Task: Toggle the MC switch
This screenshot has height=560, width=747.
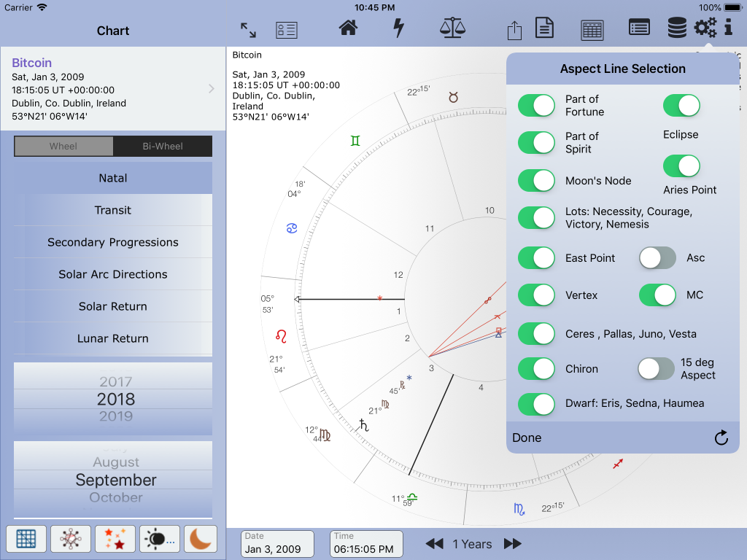Action: tap(657, 295)
